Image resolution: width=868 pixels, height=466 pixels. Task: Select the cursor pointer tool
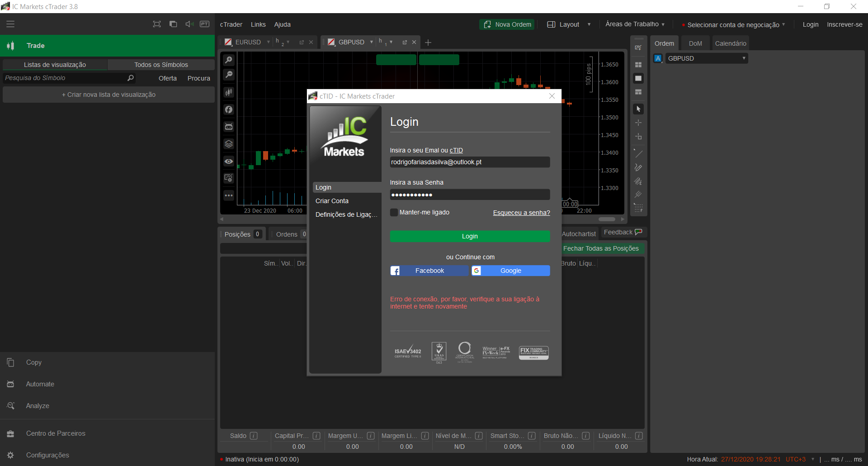(x=638, y=109)
